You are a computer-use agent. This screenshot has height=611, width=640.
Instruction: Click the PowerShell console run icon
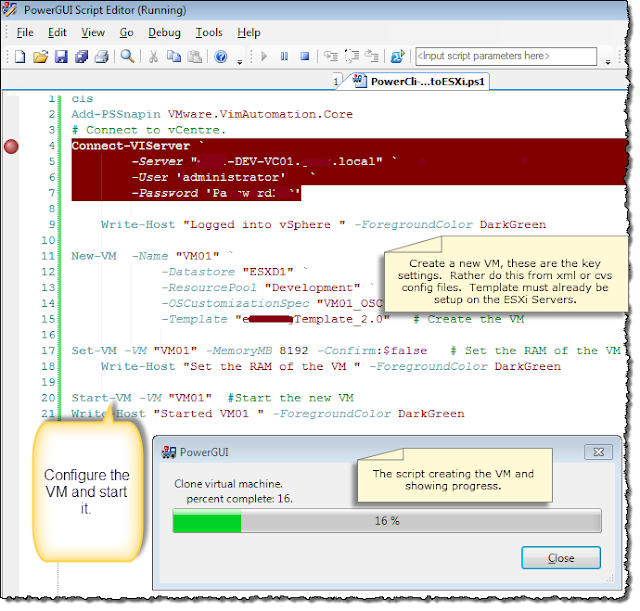[x=398, y=56]
